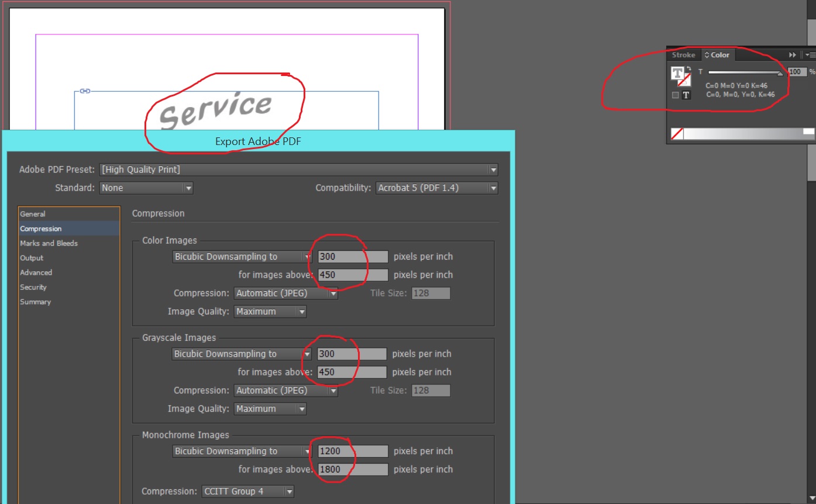Screen dimensions: 816x504
Task: Edit Color Images 450 threshold field
Action: tap(353, 275)
